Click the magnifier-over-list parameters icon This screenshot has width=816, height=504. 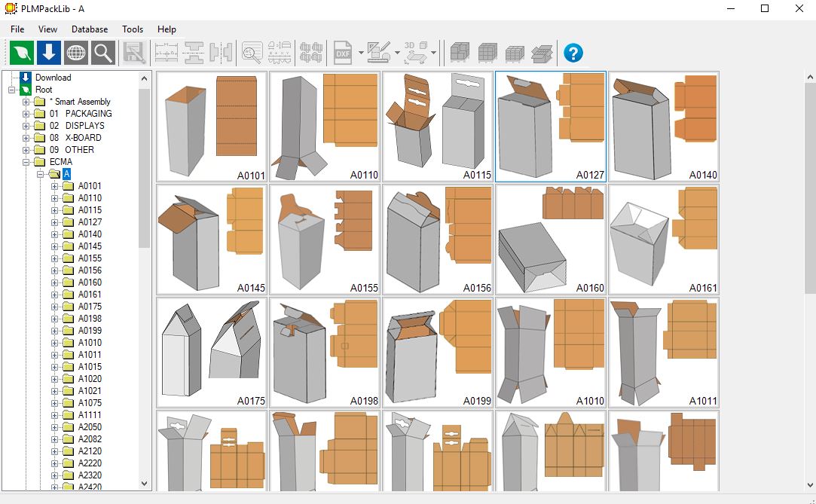(252, 53)
